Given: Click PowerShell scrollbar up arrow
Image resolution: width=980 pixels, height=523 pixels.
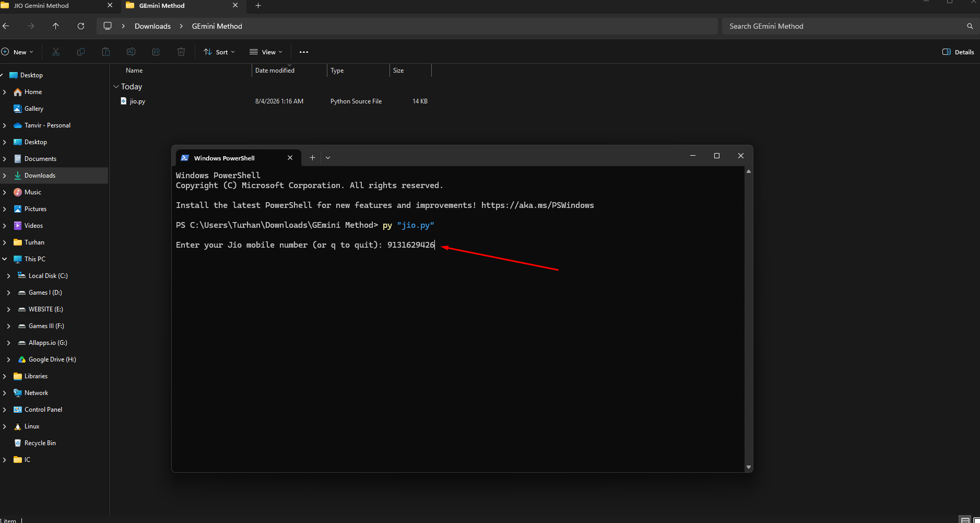Looking at the screenshot, I should pos(749,171).
